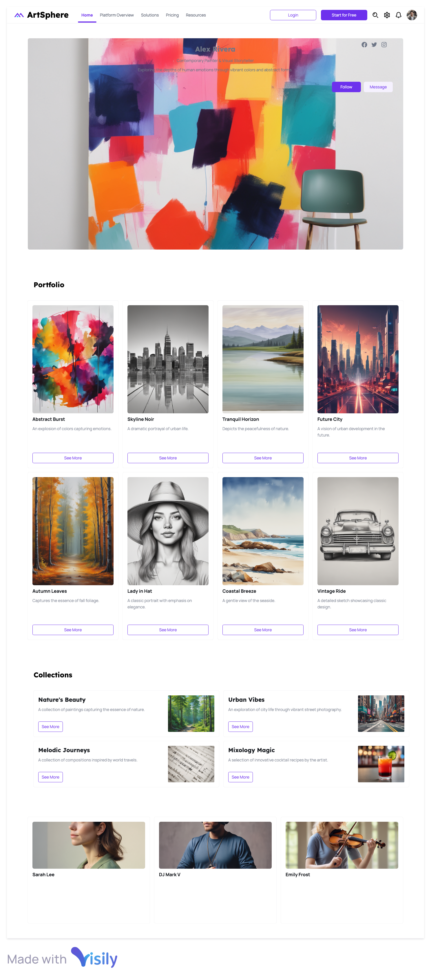The height and width of the screenshot is (980, 431).
Task: Go to the Pricing menu item
Action: click(172, 15)
